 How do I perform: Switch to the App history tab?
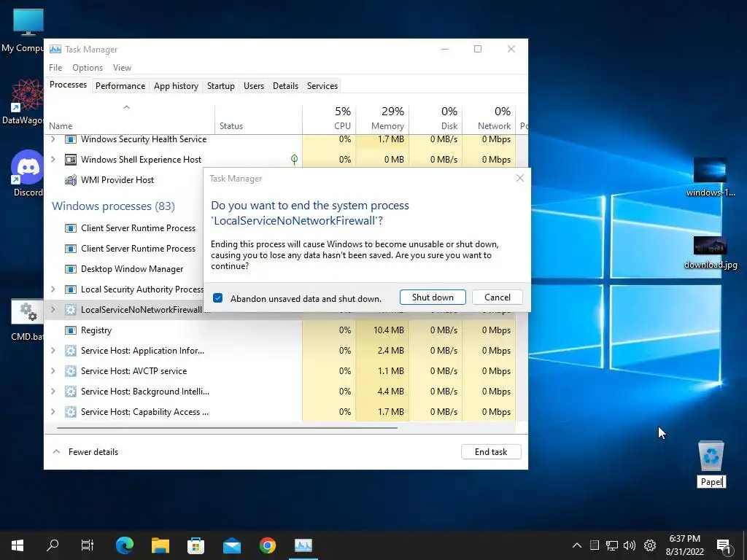(x=176, y=86)
